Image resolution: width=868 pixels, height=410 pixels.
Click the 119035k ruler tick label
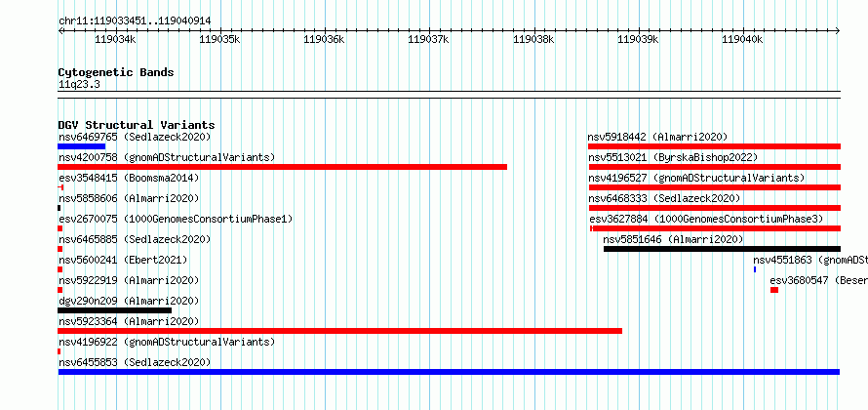[219, 39]
